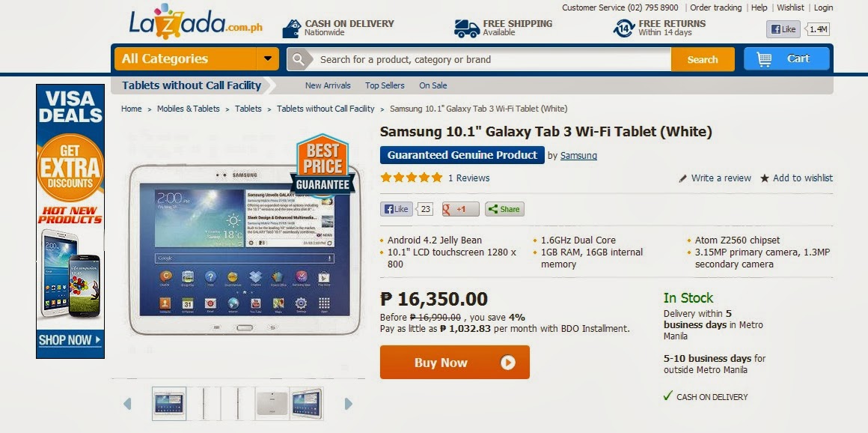Image resolution: width=868 pixels, height=433 pixels.
Task: Open the New Arrivals tab
Action: tap(328, 85)
